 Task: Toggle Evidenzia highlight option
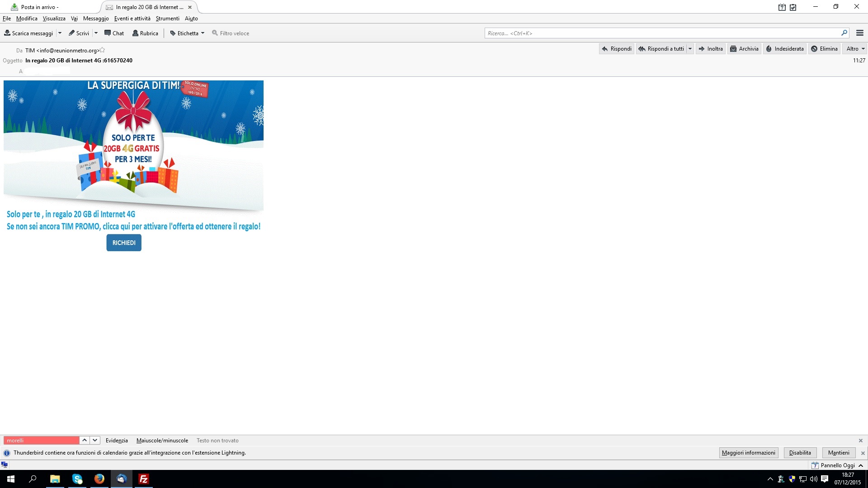[x=117, y=441]
